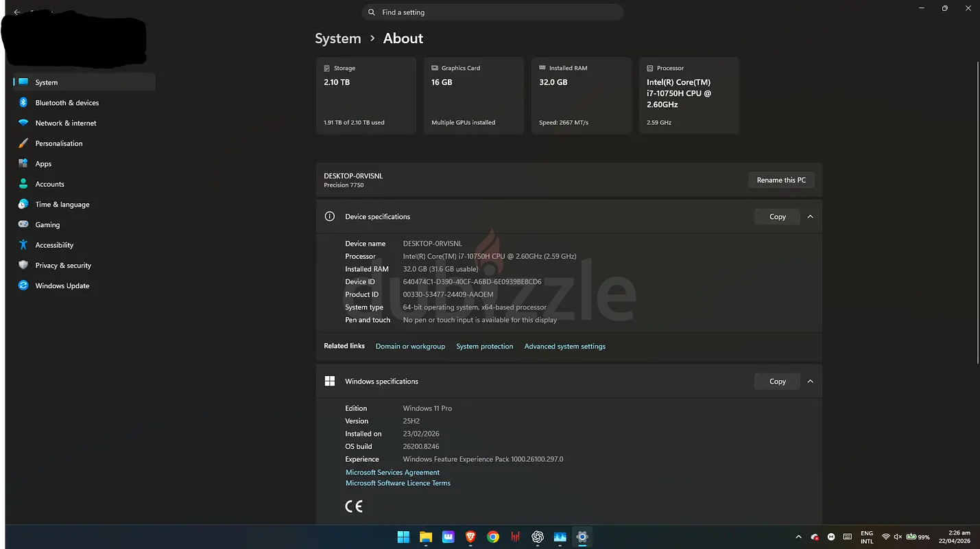Viewport: 980px width, 549px height.
Task: Collapse the Windows specifications section
Action: pos(810,382)
